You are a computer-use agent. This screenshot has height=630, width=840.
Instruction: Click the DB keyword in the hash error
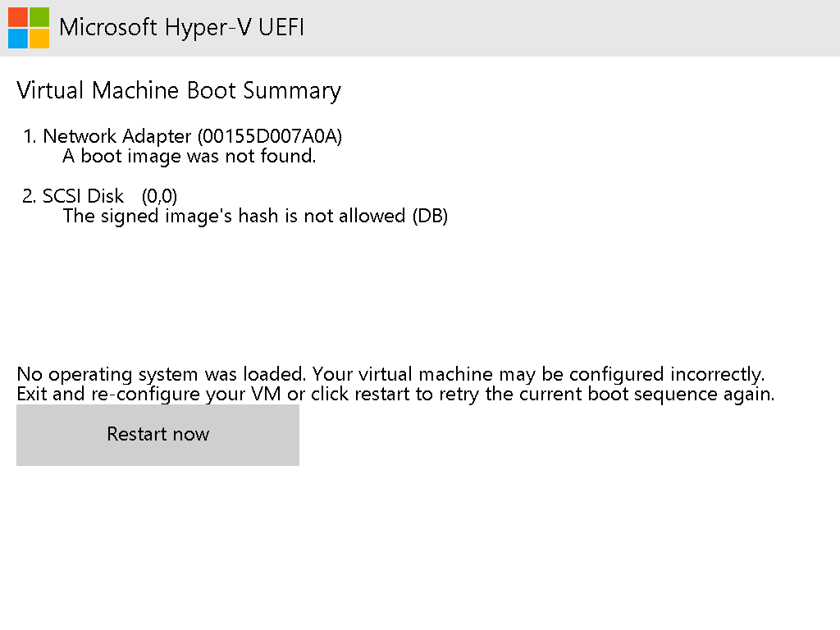coord(436,216)
